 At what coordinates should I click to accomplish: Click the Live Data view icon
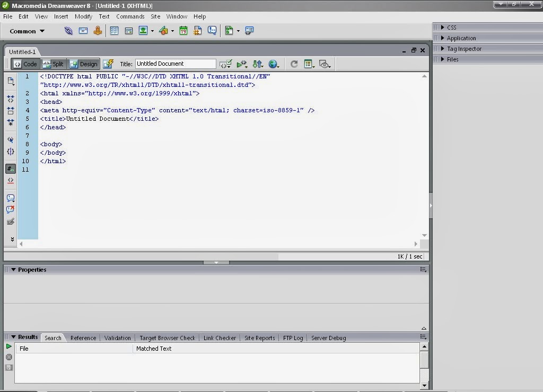(108, 64)
